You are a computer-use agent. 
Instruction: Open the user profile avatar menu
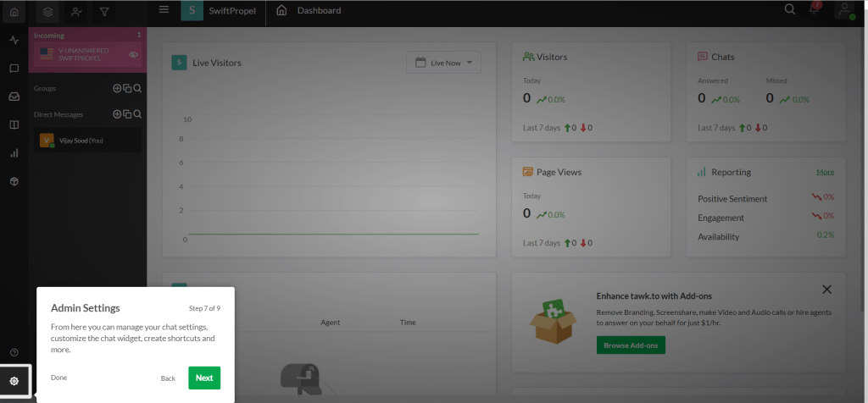tap(843, 10)
